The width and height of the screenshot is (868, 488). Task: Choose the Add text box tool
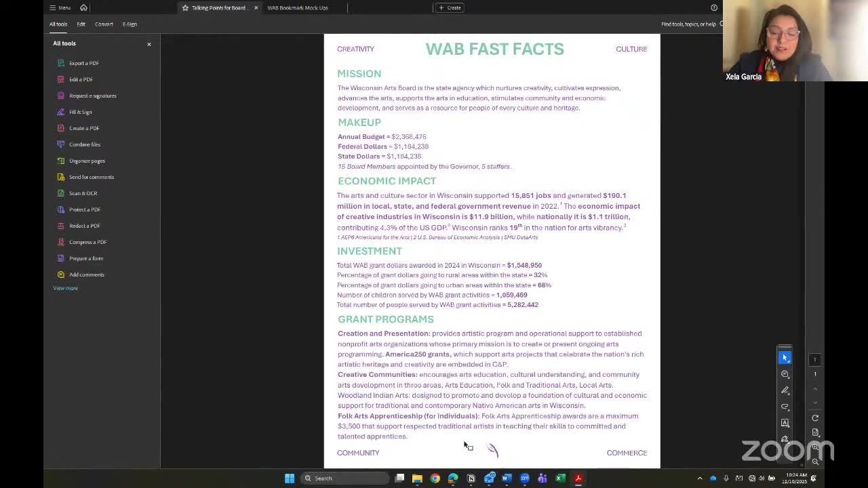click(785, 423)
